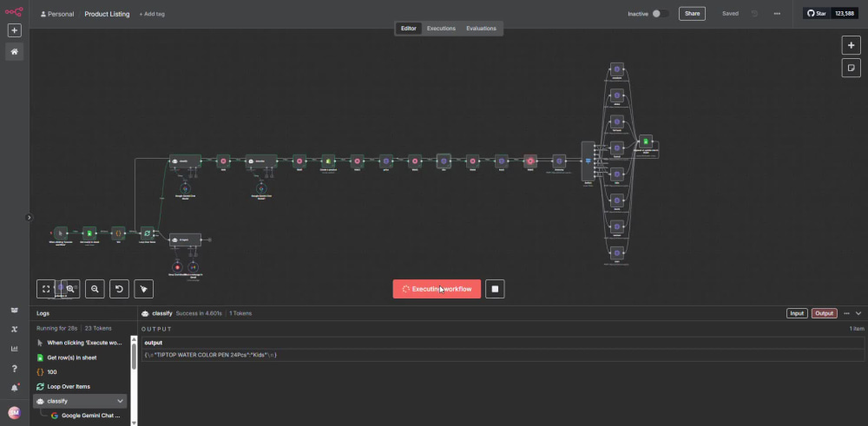Toggle the workflow Inactive switch
Image resolution: width=868 pixels, height=426 pixels.
click(660, 13)
